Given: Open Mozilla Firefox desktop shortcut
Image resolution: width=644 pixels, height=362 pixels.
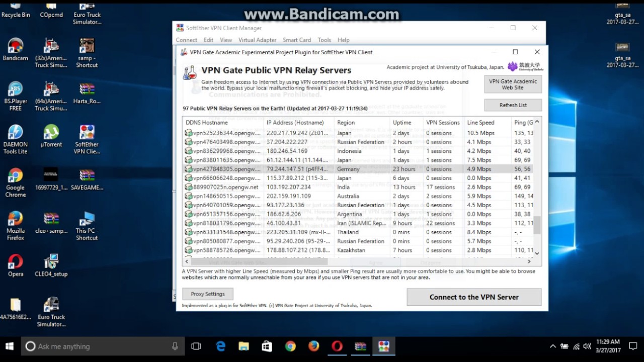Looking at the screenshot, I should point(16,226).
